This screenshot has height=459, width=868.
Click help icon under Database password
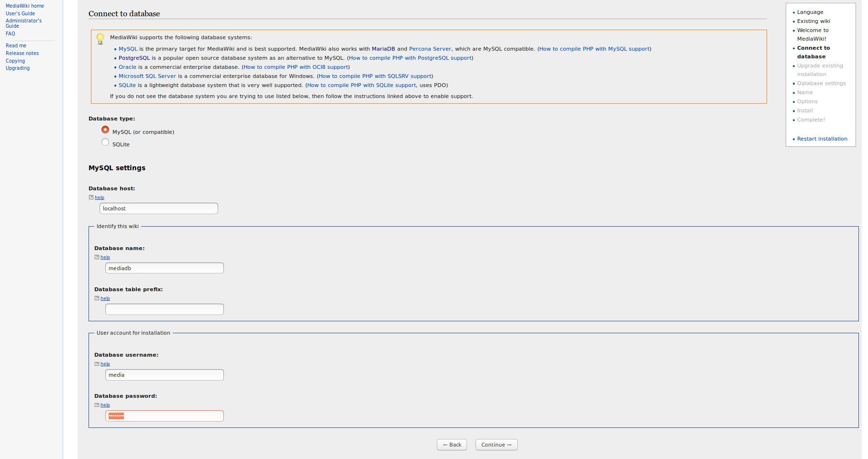(x=97, y=405)
